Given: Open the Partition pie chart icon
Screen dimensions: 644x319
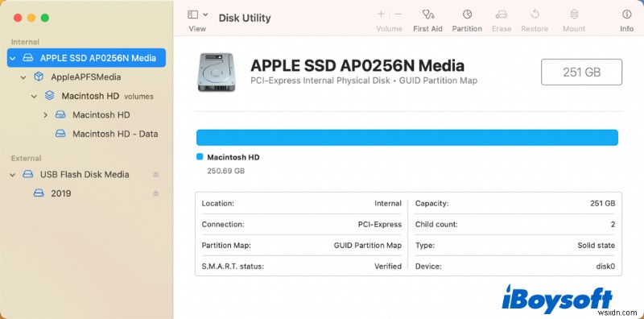Looking at the screenshot, I should (x=467, y=14).
